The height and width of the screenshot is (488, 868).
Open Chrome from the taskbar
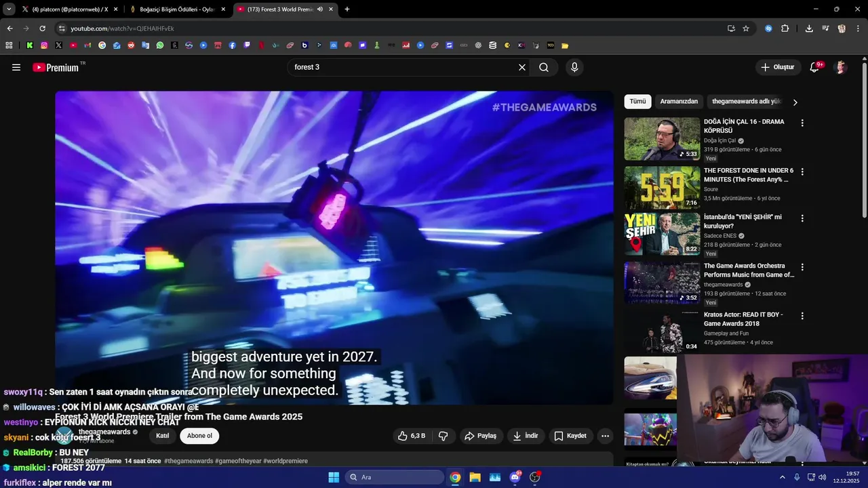click(x=455, y=477)
